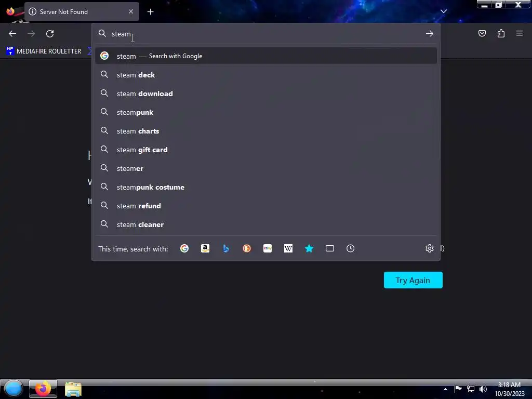Click the Go arrow in address bar
532x399 pixels.
point(430,34)
